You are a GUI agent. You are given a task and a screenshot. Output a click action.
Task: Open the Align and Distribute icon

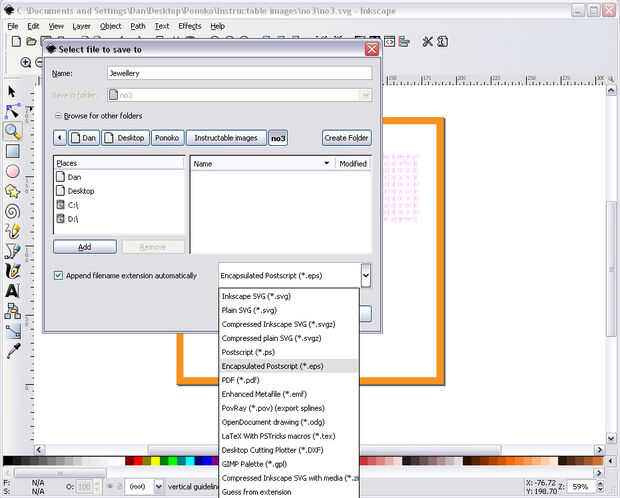(x=404, y=41)
